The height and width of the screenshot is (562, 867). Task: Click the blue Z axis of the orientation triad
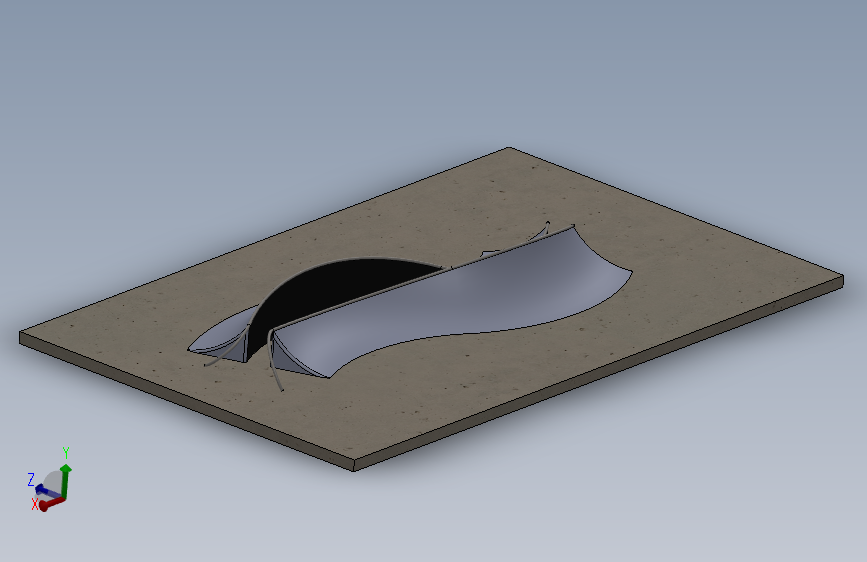point(46,491)
